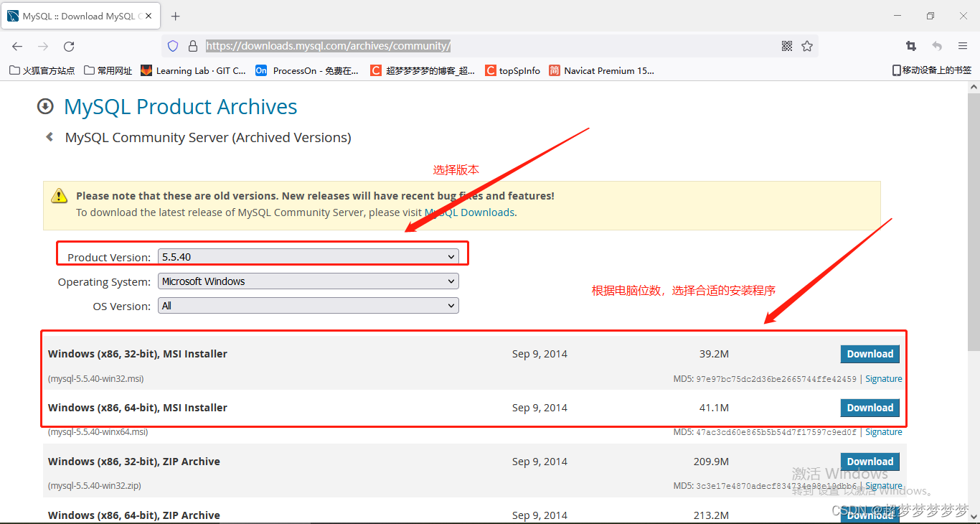Open Signature link for mysql-5.5.40-win32.msi
This screenshot has height=524, width=980.
[884, 379]
